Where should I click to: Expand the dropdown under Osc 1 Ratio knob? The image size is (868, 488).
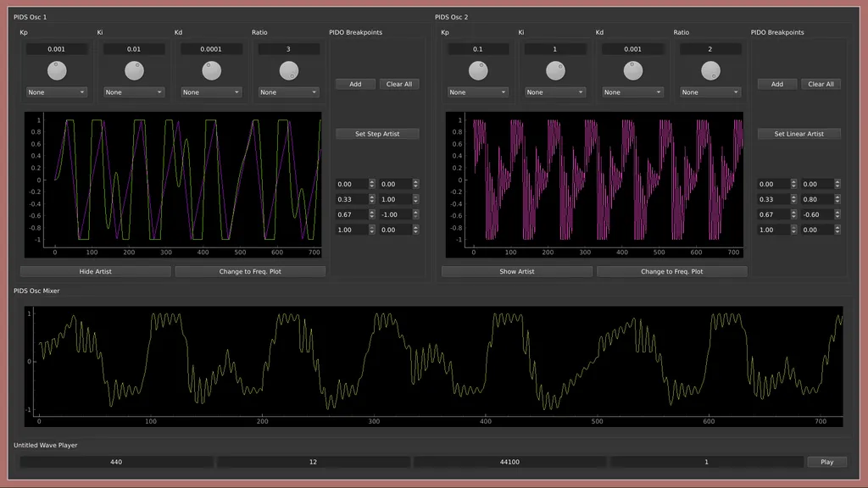tap(288, 92)
